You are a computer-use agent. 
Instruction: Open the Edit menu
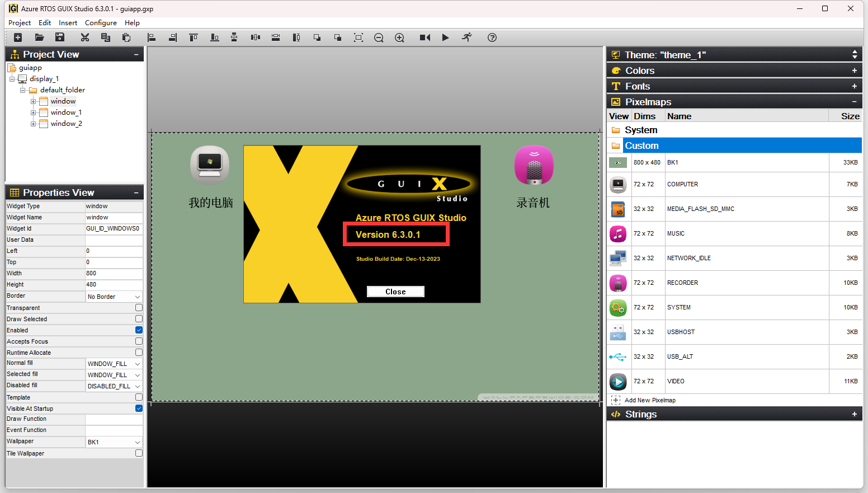45,23
